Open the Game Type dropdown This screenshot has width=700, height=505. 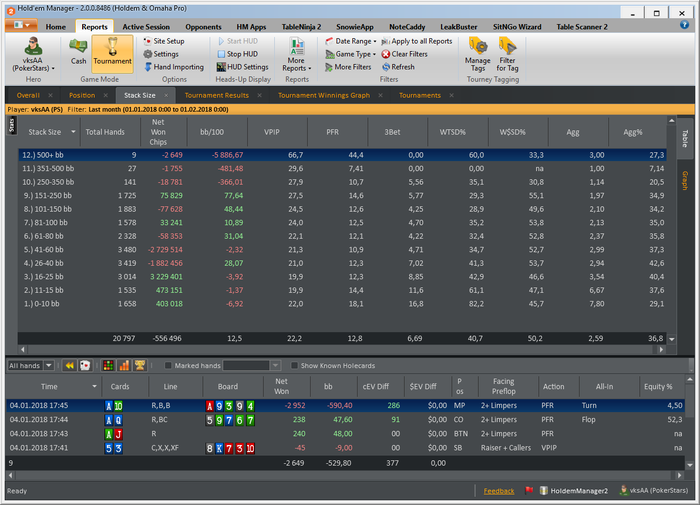point(350,54)
